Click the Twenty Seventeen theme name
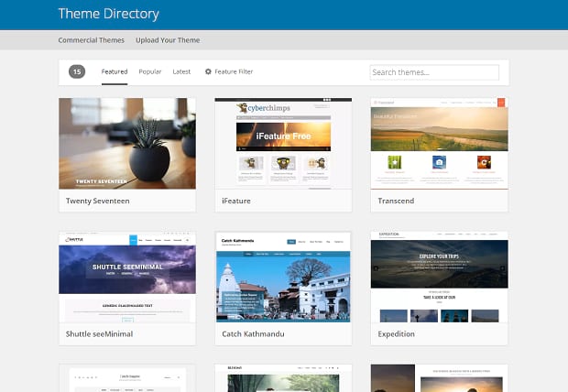Viewport: 568px width, 392px height. tap(98, 201)
